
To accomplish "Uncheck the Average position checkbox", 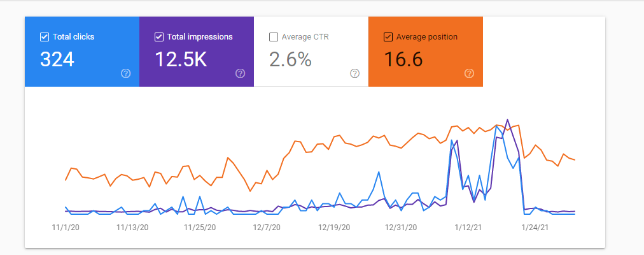I will point(388,37).
